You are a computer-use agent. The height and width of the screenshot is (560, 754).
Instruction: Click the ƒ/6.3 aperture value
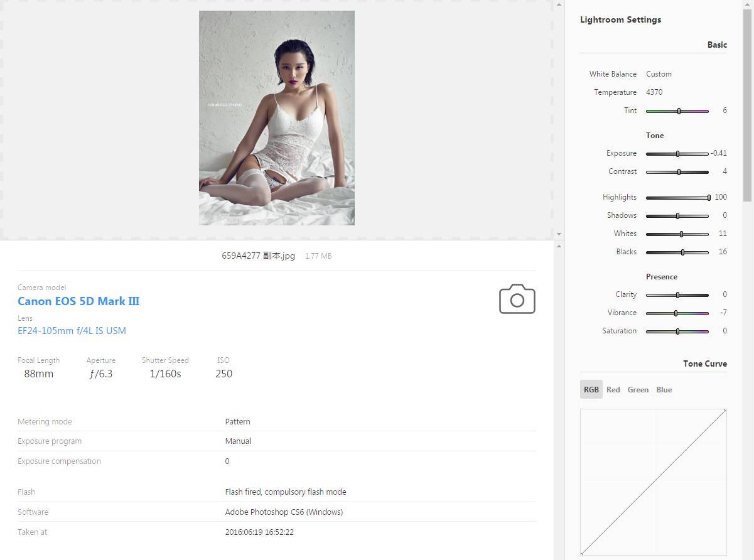pyautogui.click(x=101, y=374)
